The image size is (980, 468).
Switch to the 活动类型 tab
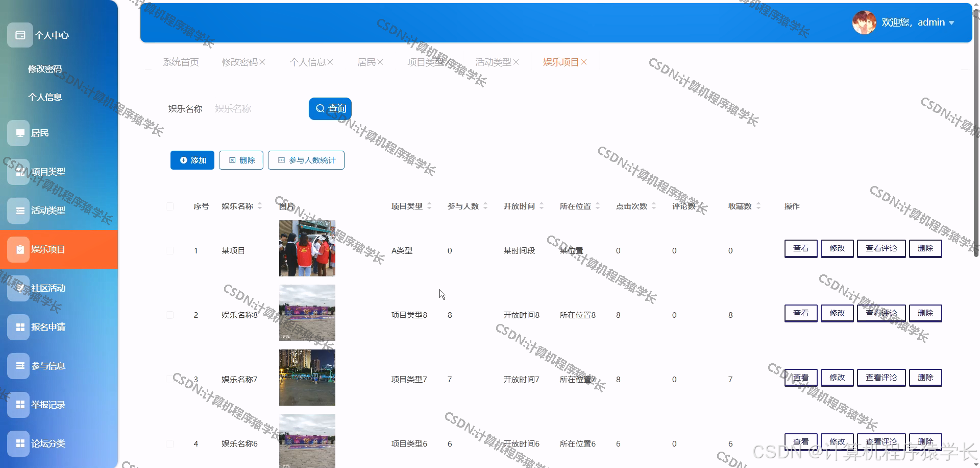click(493, 62)
